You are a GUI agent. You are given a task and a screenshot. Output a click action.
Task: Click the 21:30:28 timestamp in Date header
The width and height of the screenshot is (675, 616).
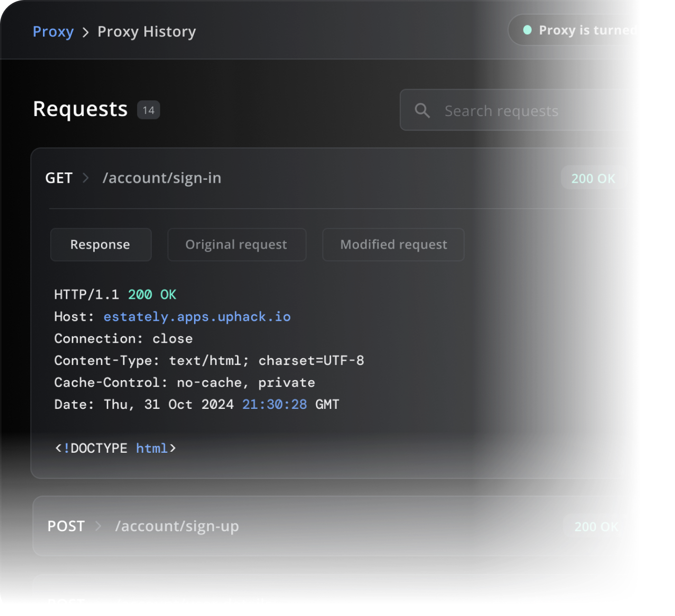coord(275,404)
